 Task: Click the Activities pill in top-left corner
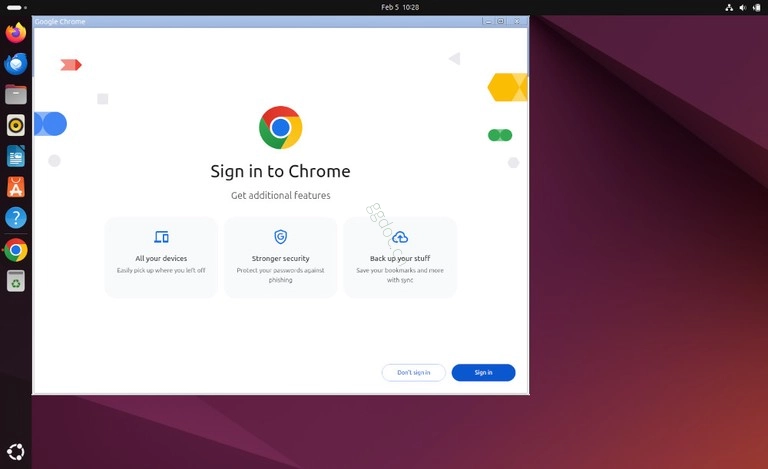coord(14,7)
